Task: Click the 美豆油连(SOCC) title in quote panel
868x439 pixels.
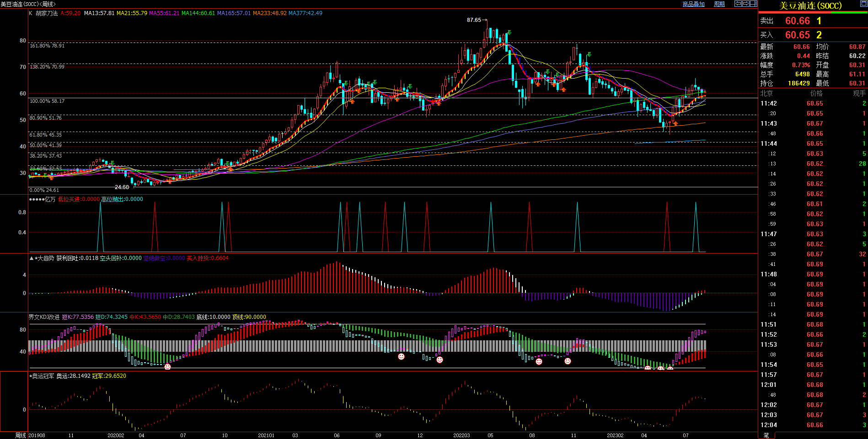Action: tap(810, 6)
